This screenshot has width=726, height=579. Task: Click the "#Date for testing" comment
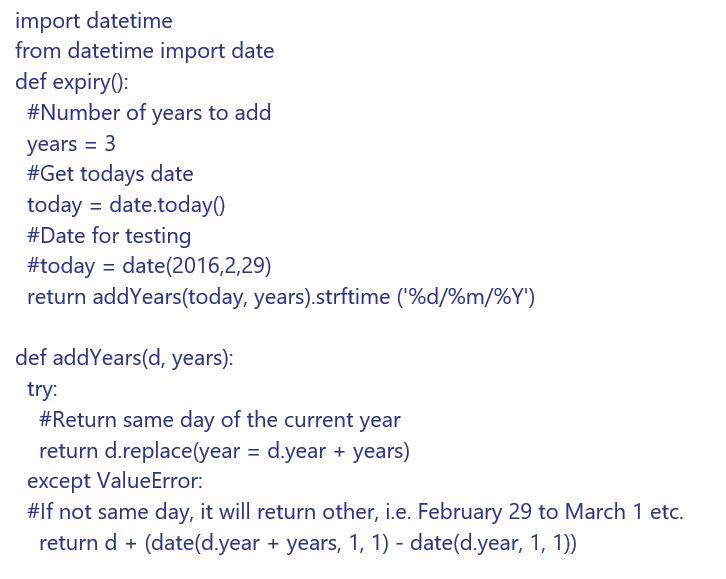coord(109,236)
